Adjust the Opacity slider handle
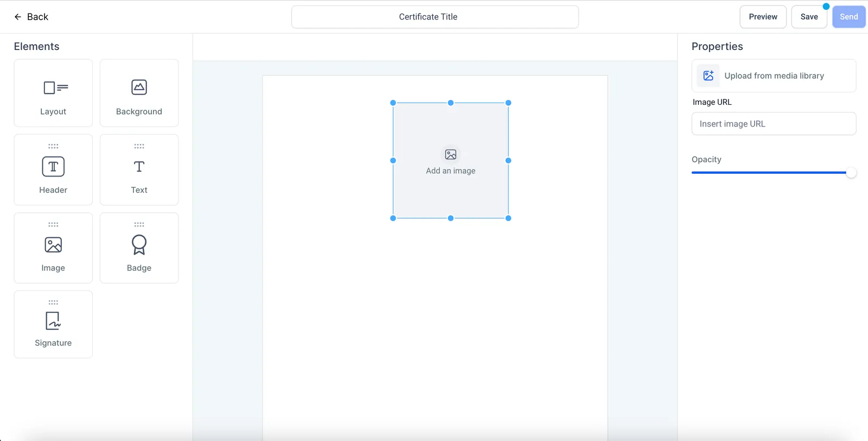This screenshot has width=868, height=441. coord(851,173)
